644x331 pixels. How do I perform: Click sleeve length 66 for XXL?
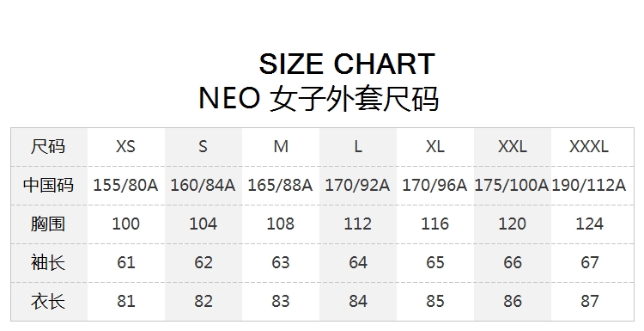click(512, 262)
